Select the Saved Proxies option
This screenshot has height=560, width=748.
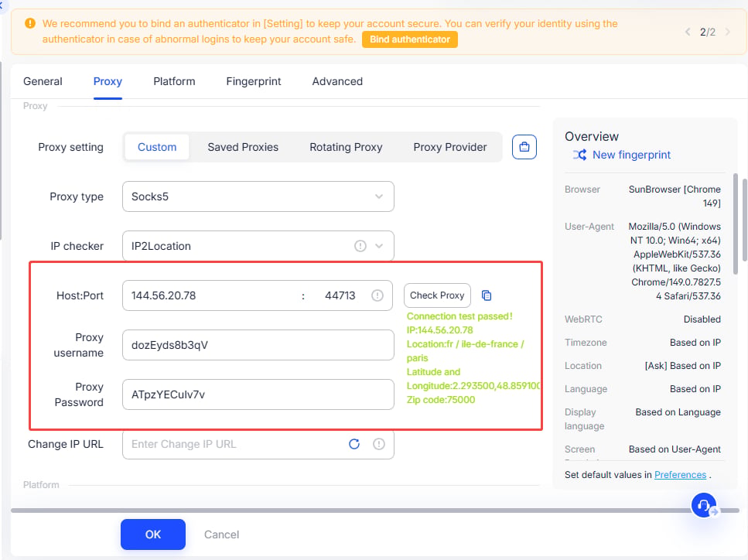[x=243, y=147]
